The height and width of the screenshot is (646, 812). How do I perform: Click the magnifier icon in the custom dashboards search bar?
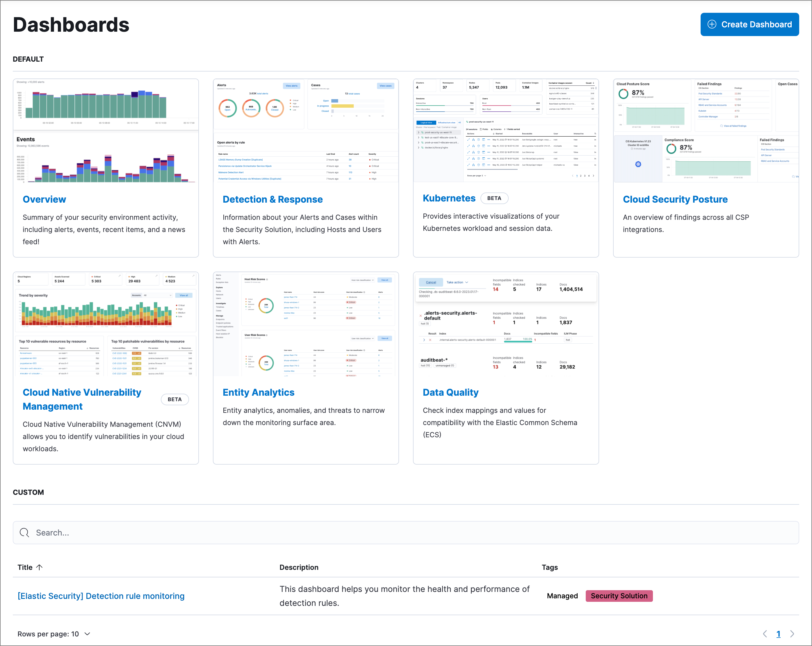(24, 533)
